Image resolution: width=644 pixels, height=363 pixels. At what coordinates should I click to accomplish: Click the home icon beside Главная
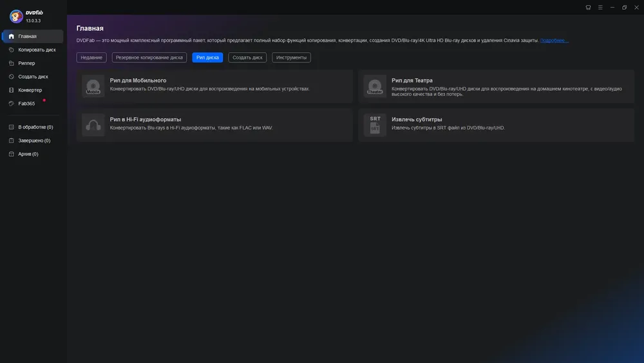12,36
